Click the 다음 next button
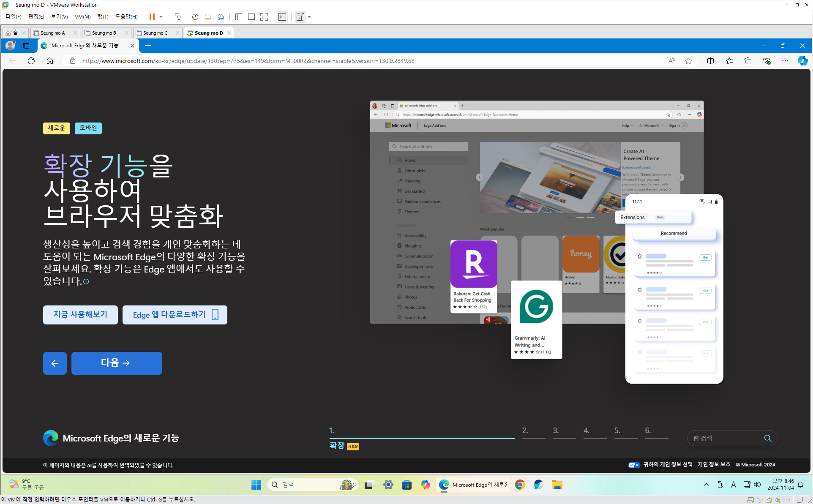Image resolution: width=813 pixels, height=504 pixels. 117,363
